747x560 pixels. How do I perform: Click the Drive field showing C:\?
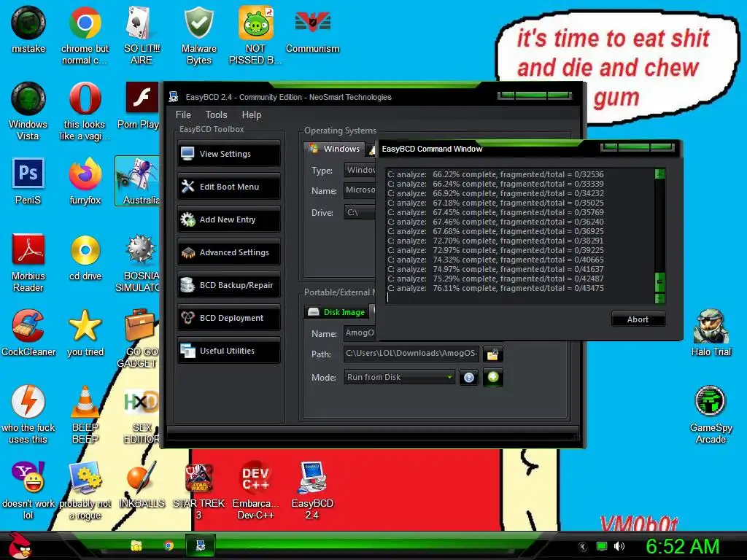[x=360, y=212]
